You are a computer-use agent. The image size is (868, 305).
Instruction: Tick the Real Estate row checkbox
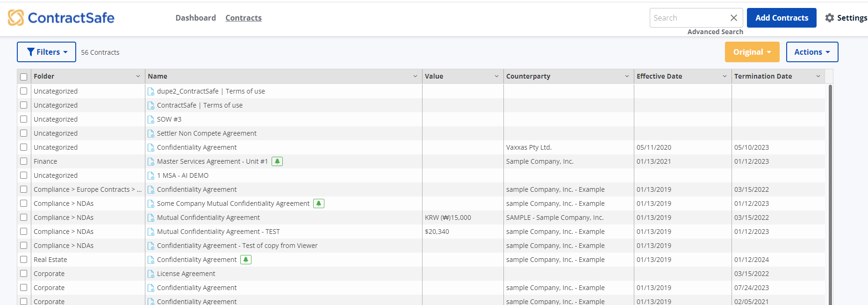(x=24, y=260)
